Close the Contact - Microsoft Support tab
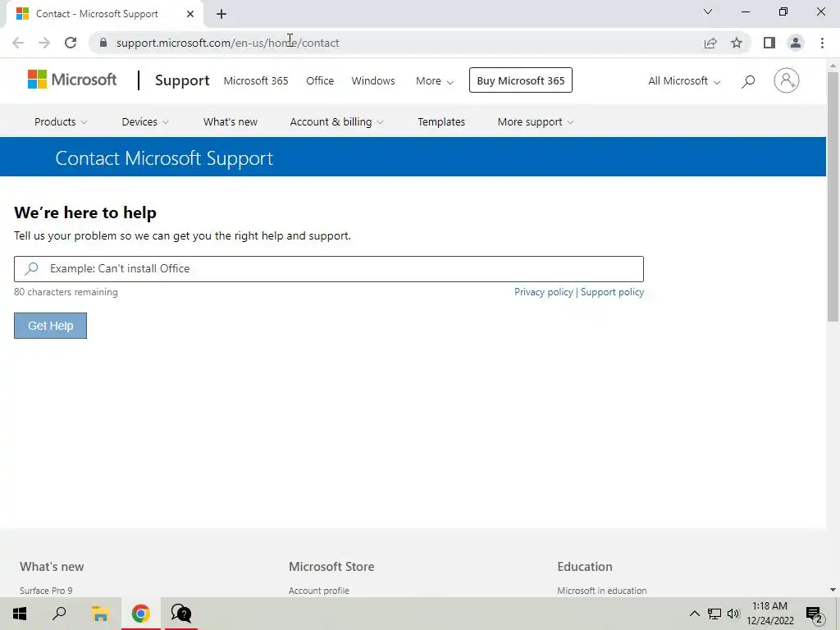Viewport: 840px width, 630px height. 190,14
